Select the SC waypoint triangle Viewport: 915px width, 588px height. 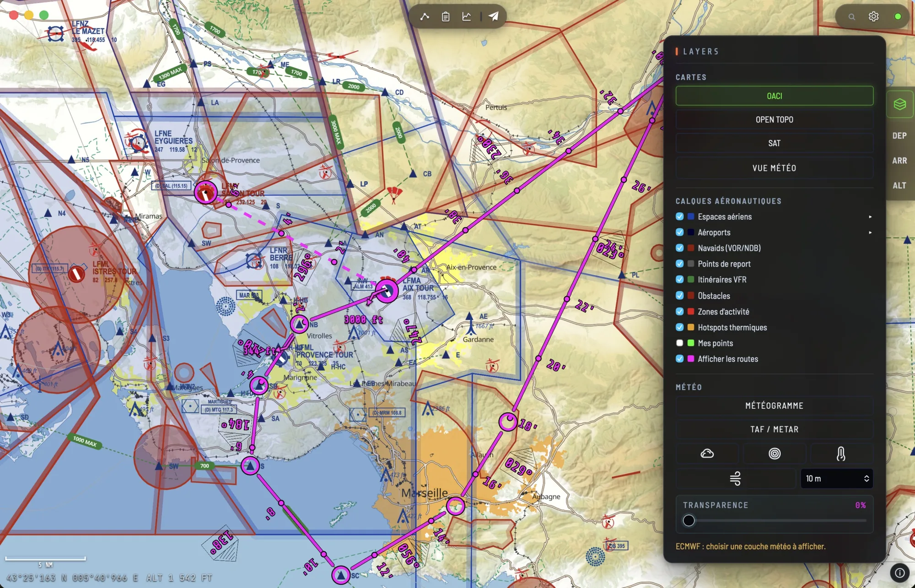click(x=341, y=575)
